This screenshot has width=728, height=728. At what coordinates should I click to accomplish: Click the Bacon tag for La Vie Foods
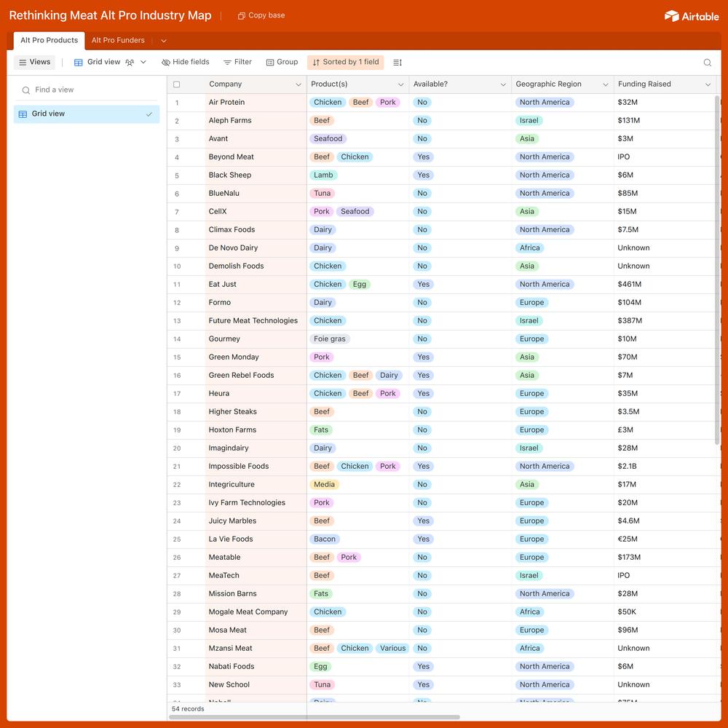click(x=325, y=539)
